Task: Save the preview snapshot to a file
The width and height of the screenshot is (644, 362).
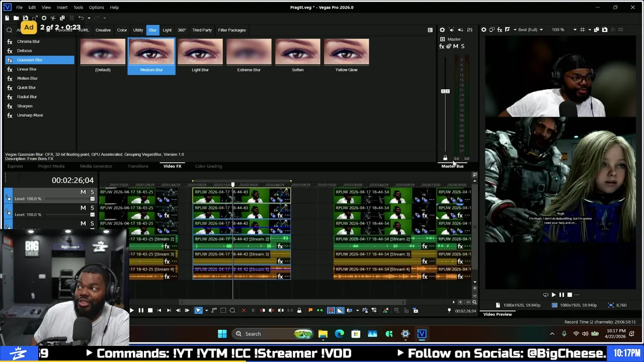Action: pos(605,30)
